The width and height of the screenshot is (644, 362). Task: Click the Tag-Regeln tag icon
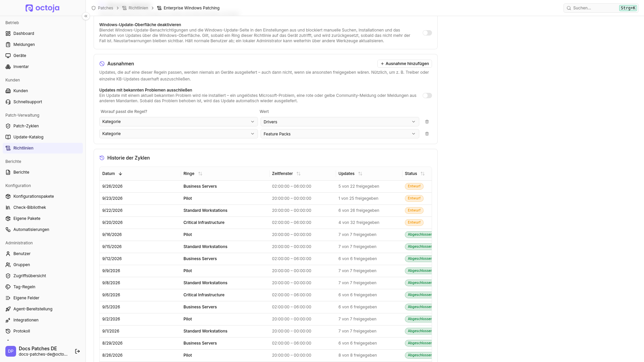(x=8, y=287)
